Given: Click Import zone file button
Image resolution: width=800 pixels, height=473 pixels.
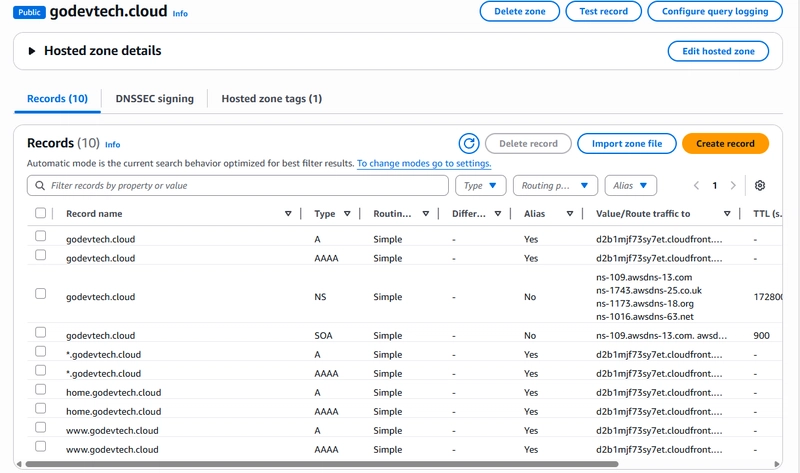Looking at the screenshot, I should (x=627, y=143).
